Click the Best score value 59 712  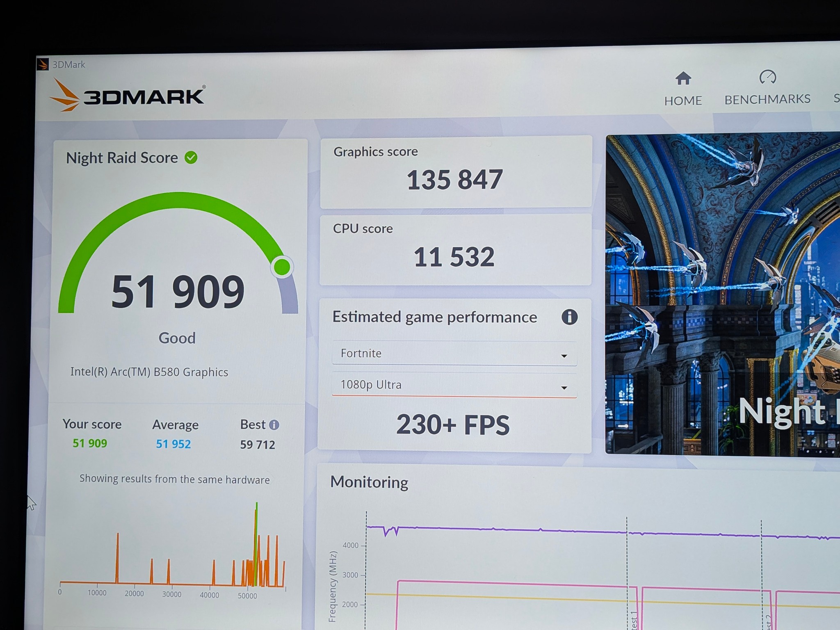tap(258, 445)
